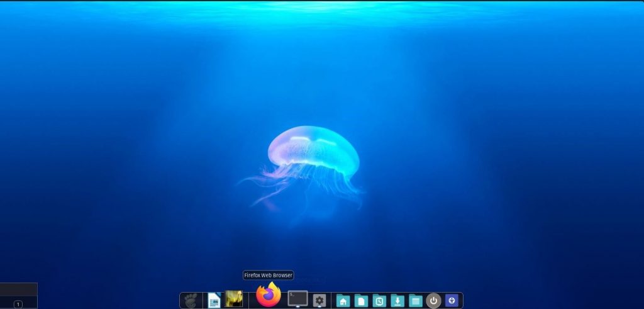Open the yellow image thumbnail in dock
The width and height of the screenshot is (644, 309).
234,299
